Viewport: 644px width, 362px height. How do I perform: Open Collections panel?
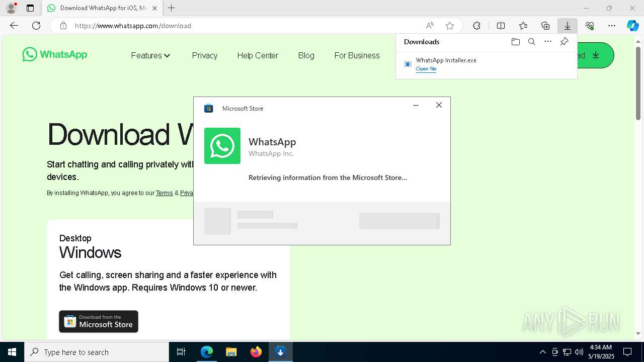(545, 26)
